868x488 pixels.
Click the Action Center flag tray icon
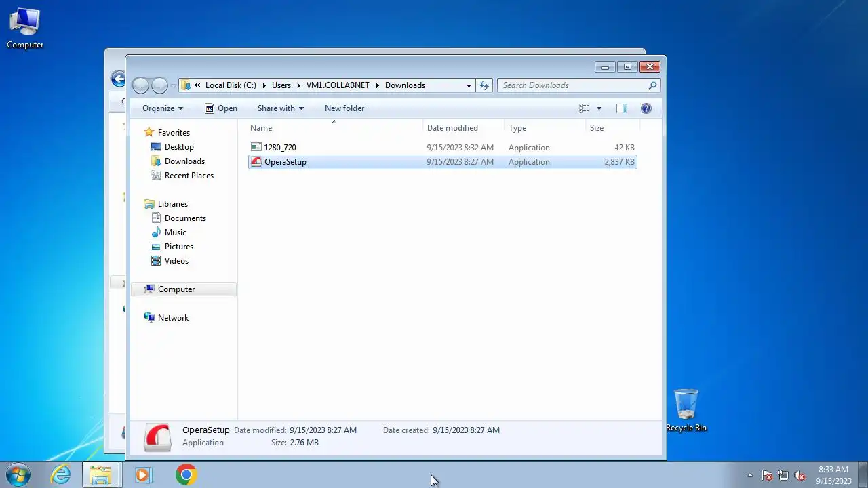pyautogui.click(x=767, y=476)
